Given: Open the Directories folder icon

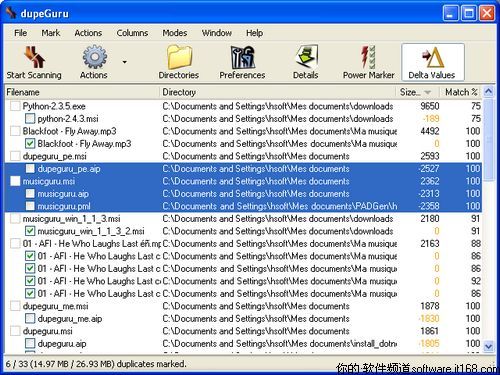Looking at the screenshot, I should click(179, 57).
